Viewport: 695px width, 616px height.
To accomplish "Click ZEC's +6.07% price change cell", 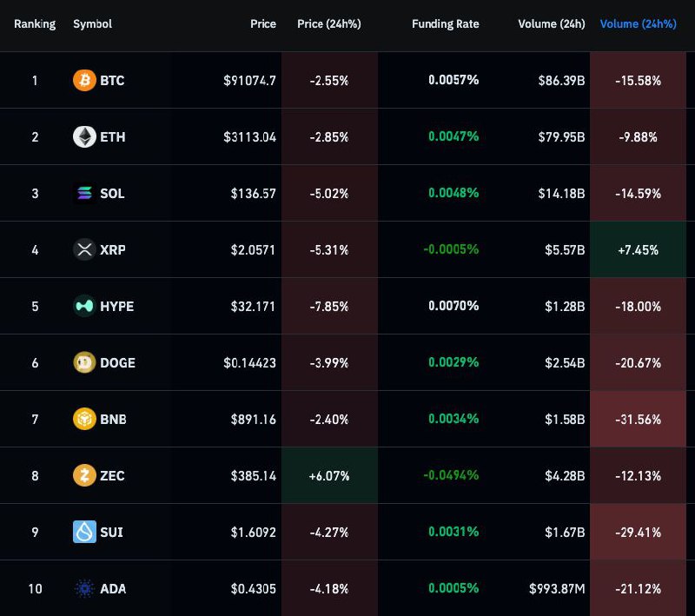I will pos(329,476).
